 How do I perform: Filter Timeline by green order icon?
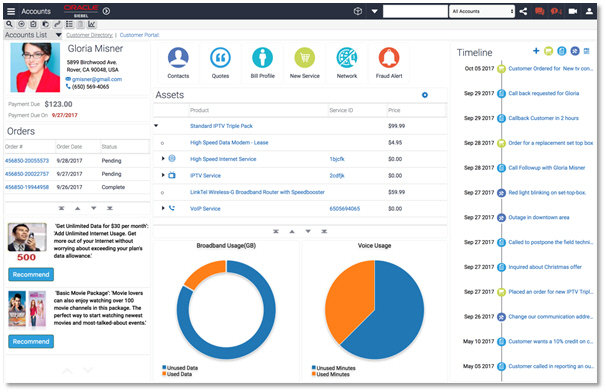(x=548, y=51)
